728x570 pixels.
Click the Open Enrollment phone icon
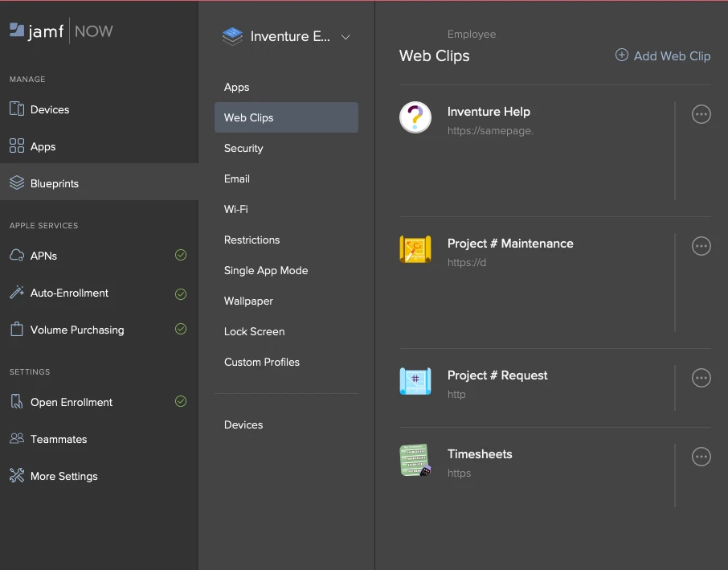point(17,401)
